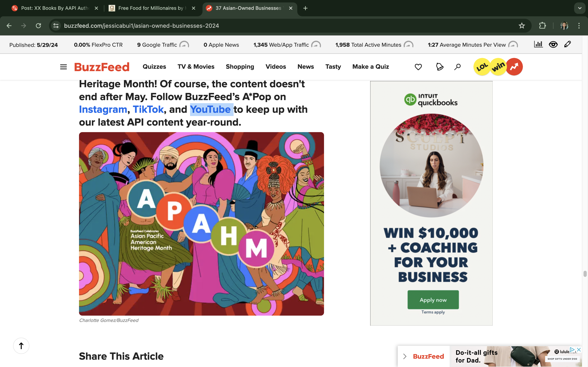Expand the tab search dropdown arrow
The width and height of the screenshot is (588, 367).
point(580,8)
